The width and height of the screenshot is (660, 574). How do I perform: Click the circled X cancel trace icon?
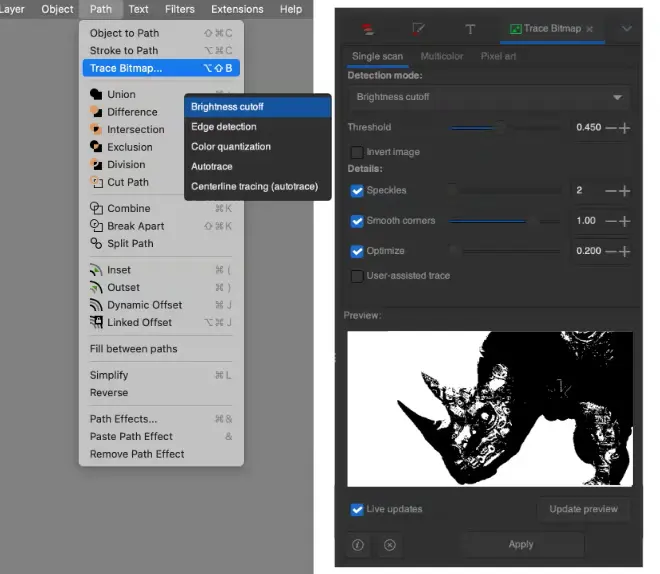pyautogui.click(x=390, y=545)
